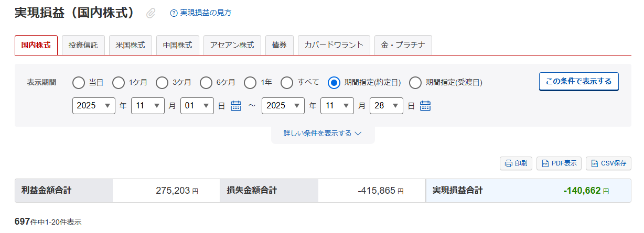The image size is (644, 233).
Task: Select the 当日 period radio button
Action: (79, 82)
